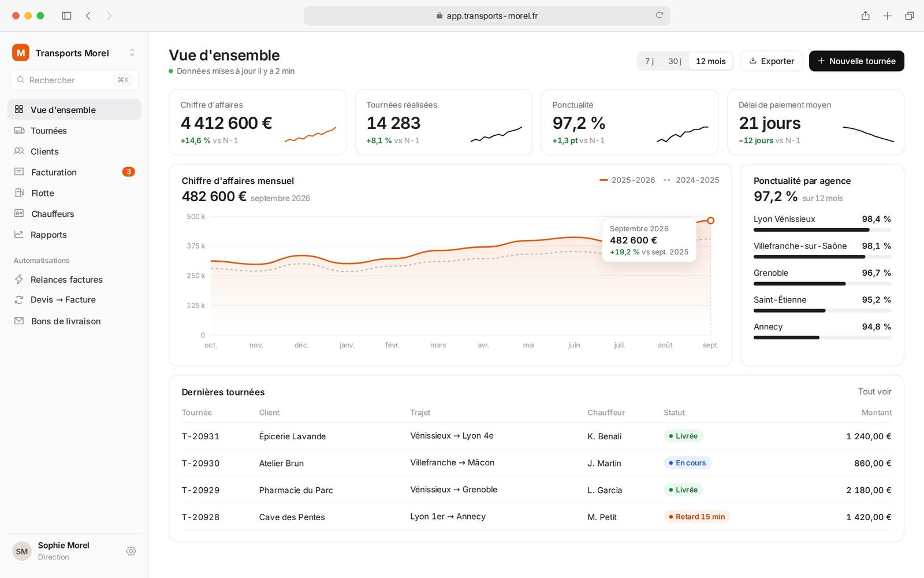Viewport: 924px width, 578px height.
Task: Reload the page from the address bar
Action: coord(660,16)
